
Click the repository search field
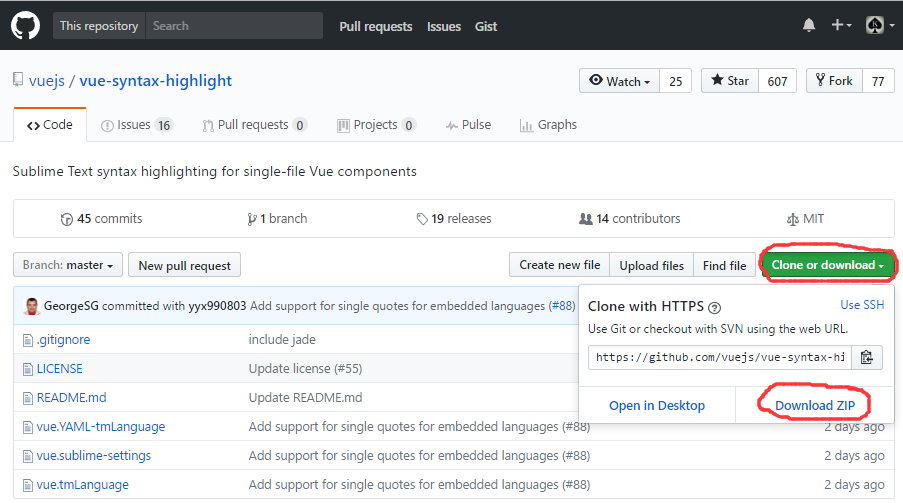click(x=234, y=26)
